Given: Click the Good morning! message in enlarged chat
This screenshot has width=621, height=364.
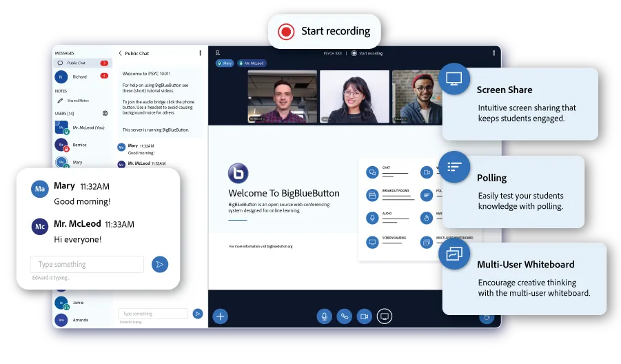Looking at the screenshot, I should [82, 201].
